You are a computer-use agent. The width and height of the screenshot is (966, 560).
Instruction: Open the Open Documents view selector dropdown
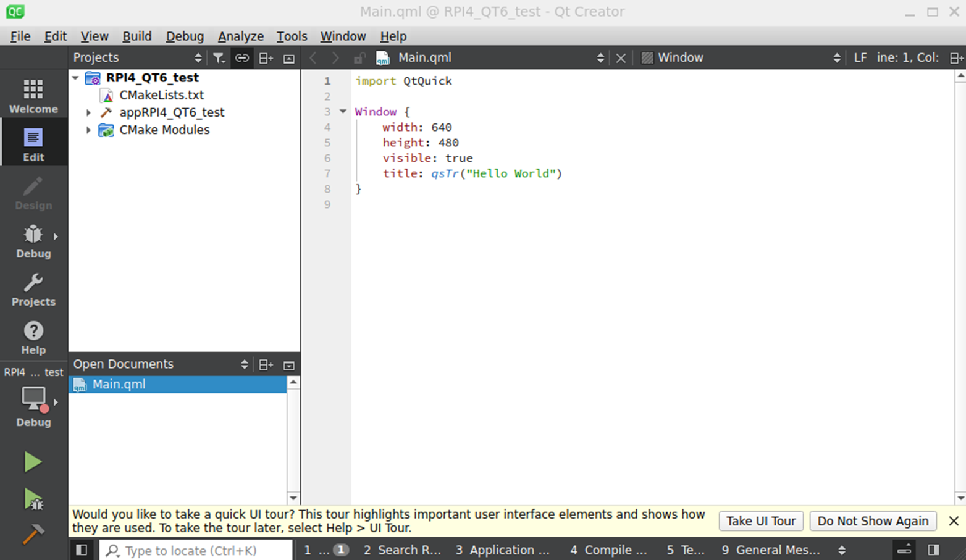(244, 364)
